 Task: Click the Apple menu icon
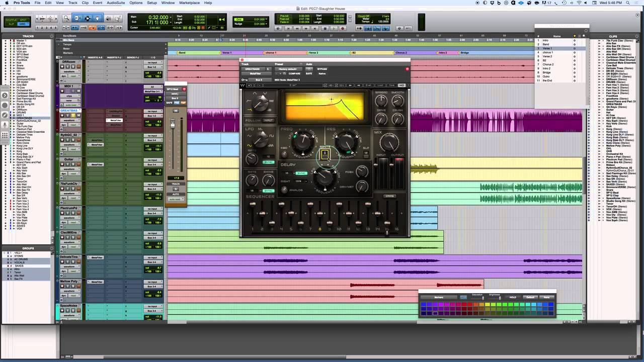click(x=7, y=3)
